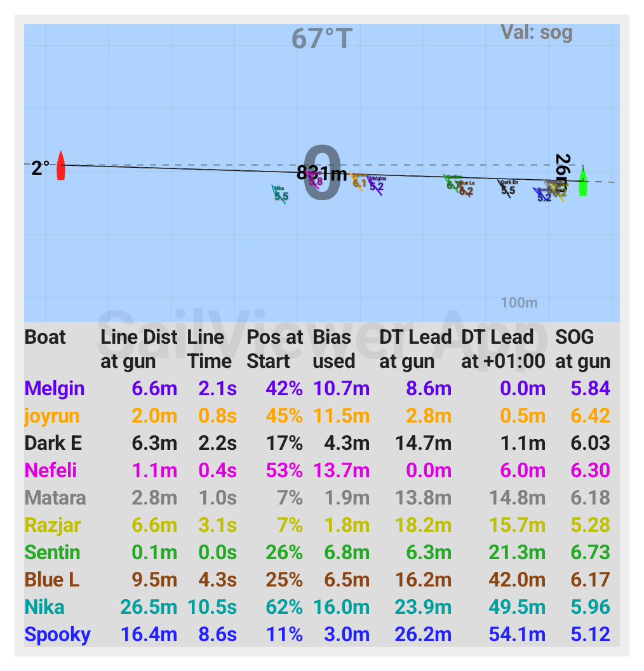Click the red pin-end boat marker

60,166
